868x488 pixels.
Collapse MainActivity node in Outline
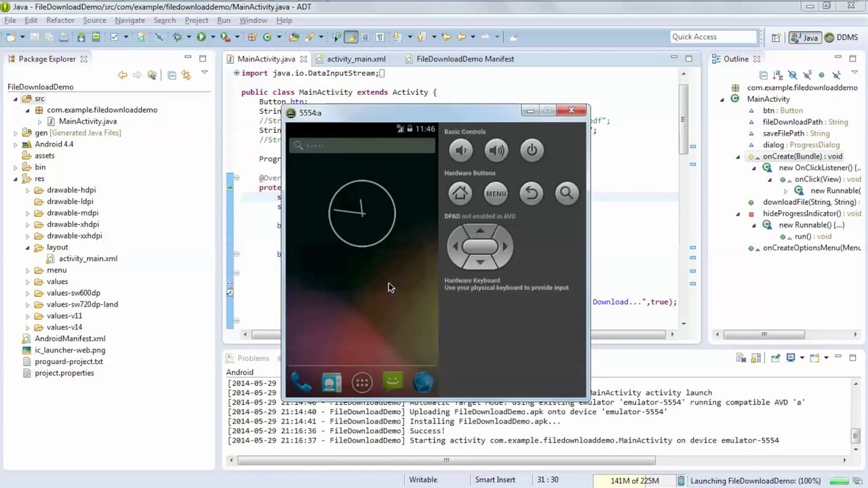(722, 99)
